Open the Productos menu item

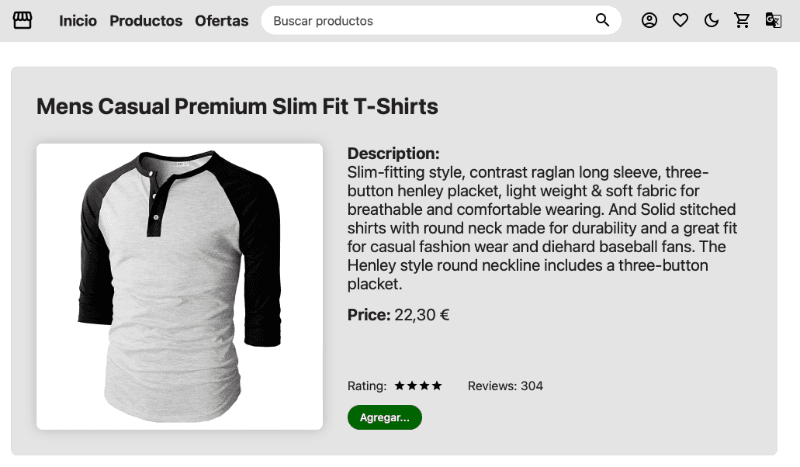click(146, 21)
